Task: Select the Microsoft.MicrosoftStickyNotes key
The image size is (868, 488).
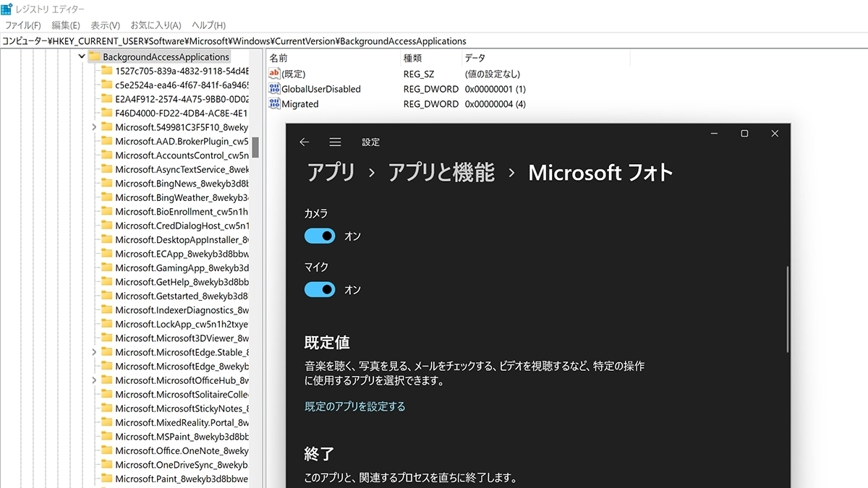Action: point(182,408)
